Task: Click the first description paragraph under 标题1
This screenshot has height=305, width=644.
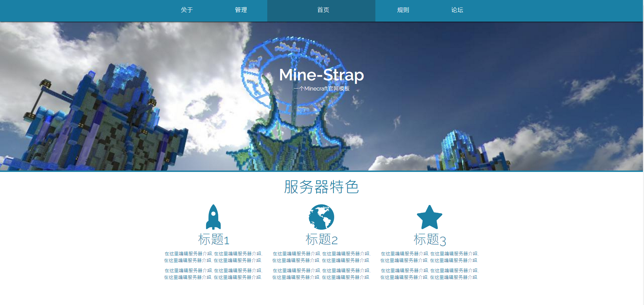Action: click(213, 257)
